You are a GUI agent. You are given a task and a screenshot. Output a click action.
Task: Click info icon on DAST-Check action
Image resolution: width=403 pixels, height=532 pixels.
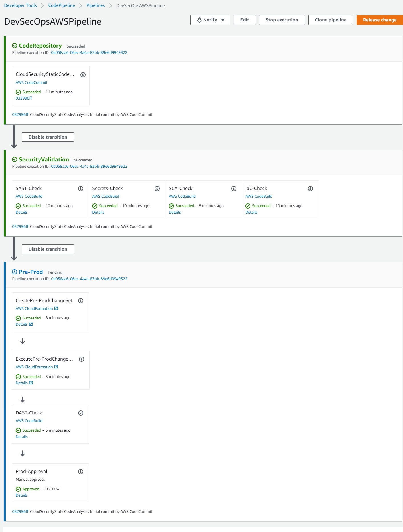(81, 413)
